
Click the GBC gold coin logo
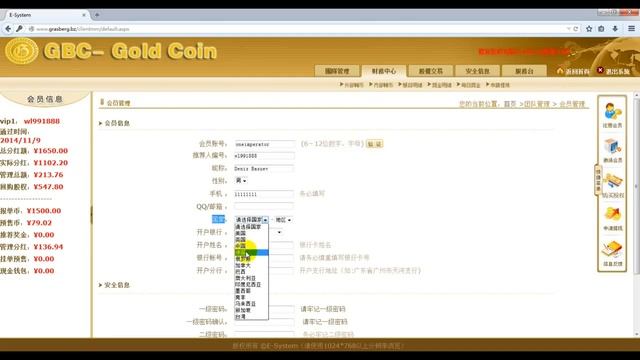22,51
